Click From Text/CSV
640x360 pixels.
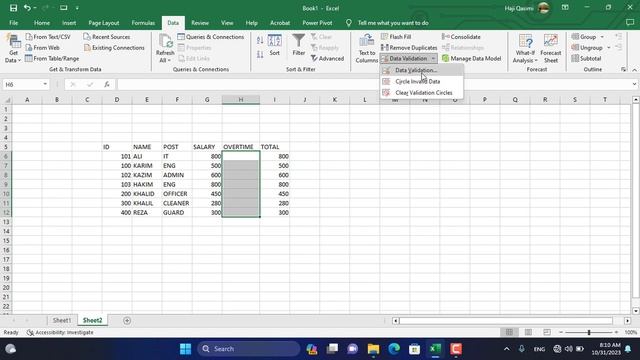pyautogui.click(x=48, y=37)
